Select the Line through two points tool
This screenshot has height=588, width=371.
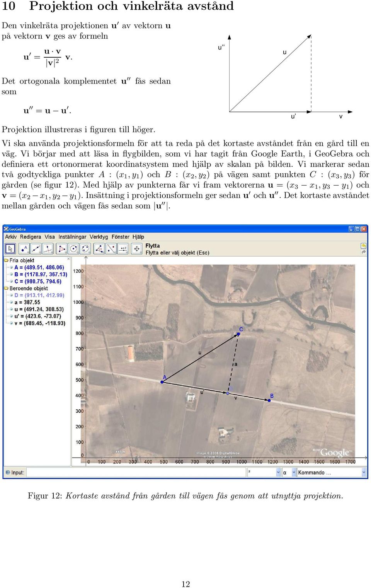pos(36,249)
